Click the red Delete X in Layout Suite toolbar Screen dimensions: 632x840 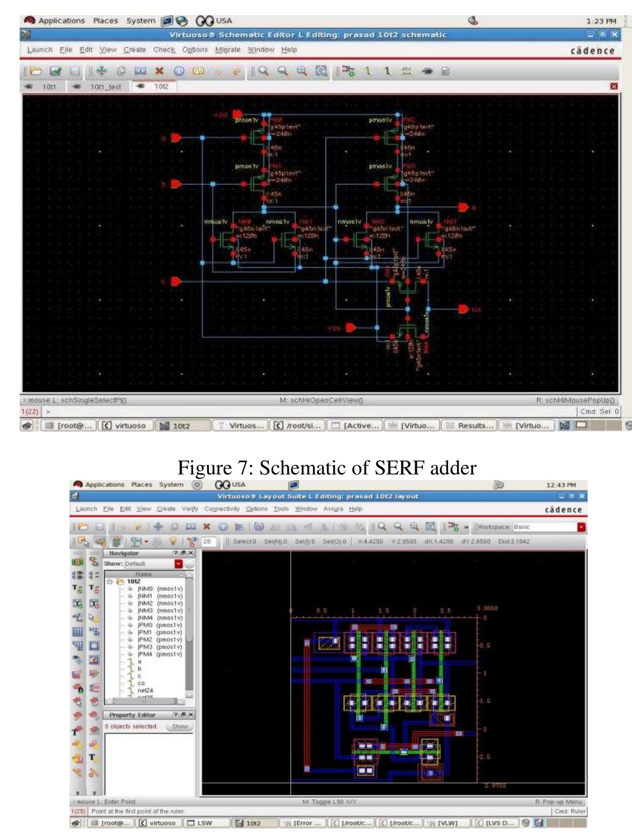pos(206,527)
